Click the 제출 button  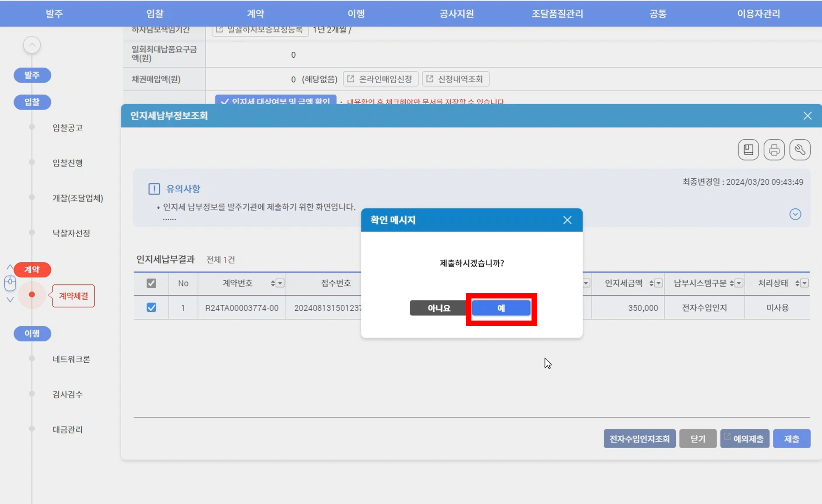pos(791,439)
